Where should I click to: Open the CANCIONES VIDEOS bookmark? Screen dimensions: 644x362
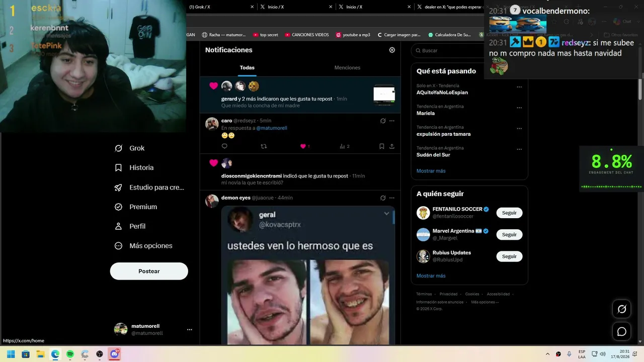click(x=307, y=35)
